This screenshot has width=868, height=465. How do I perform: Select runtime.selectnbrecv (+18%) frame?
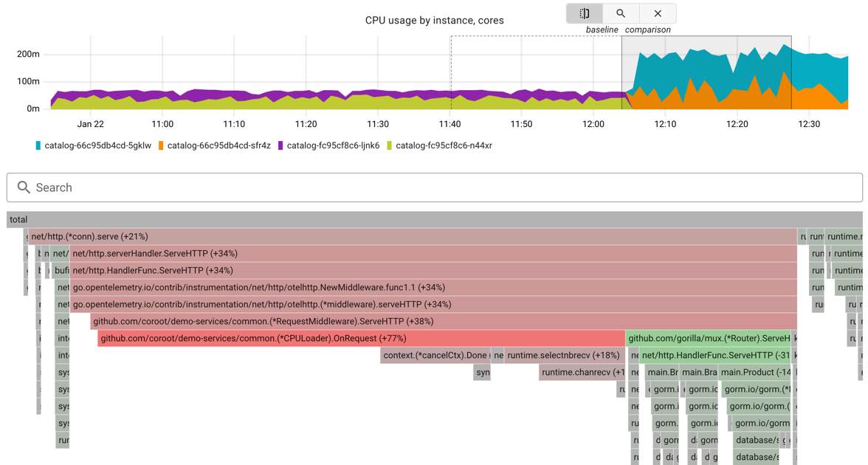coord(565,356)
